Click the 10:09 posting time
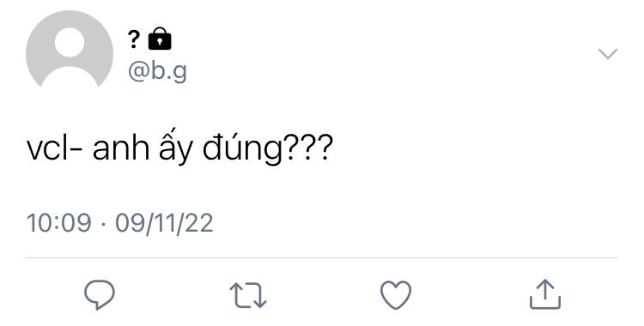 [58, 222]
